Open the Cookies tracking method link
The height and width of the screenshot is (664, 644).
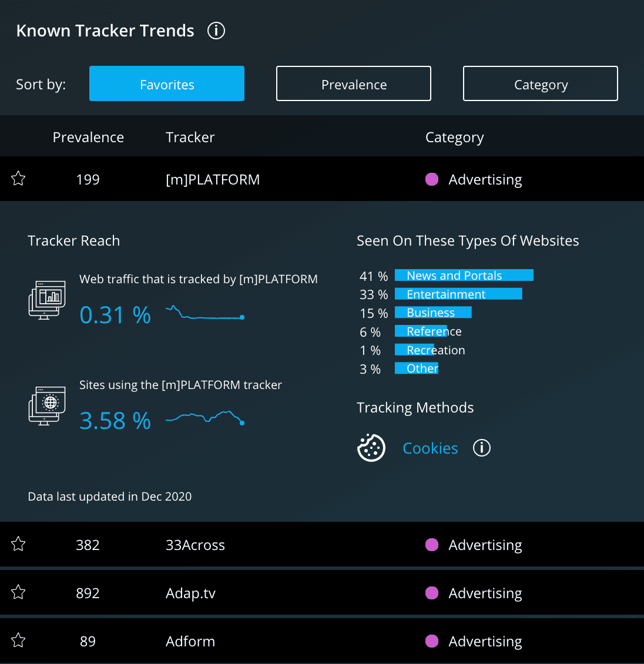click(x=430, y=448)
